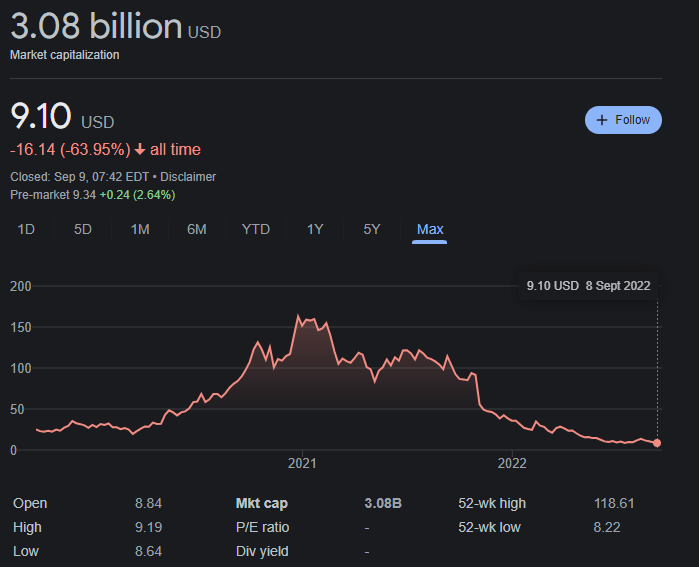
Task: Select the 1D time range tab
Action: click(26, 229)
